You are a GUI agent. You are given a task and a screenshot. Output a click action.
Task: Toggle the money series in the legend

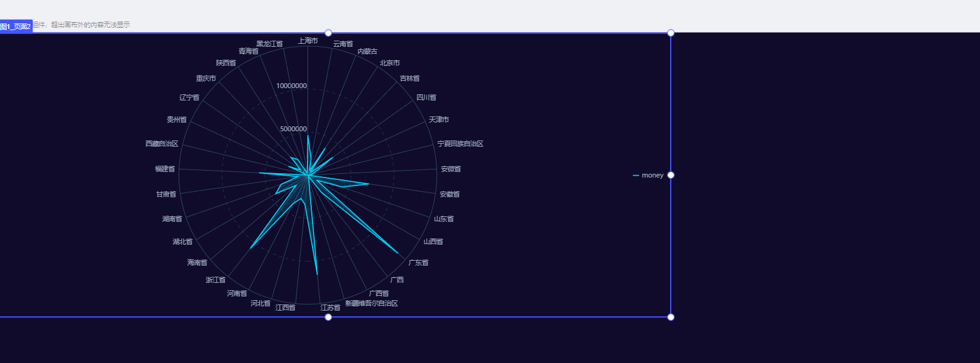click(648, 175)
